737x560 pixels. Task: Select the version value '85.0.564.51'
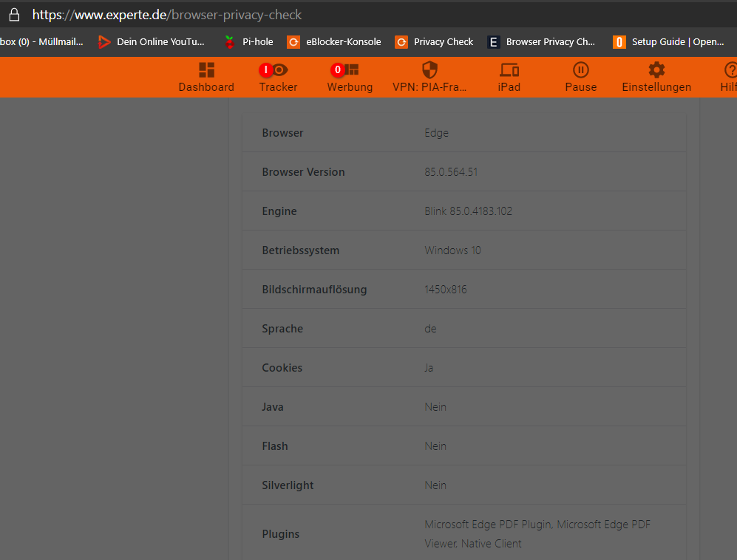(x=451, y=172)
